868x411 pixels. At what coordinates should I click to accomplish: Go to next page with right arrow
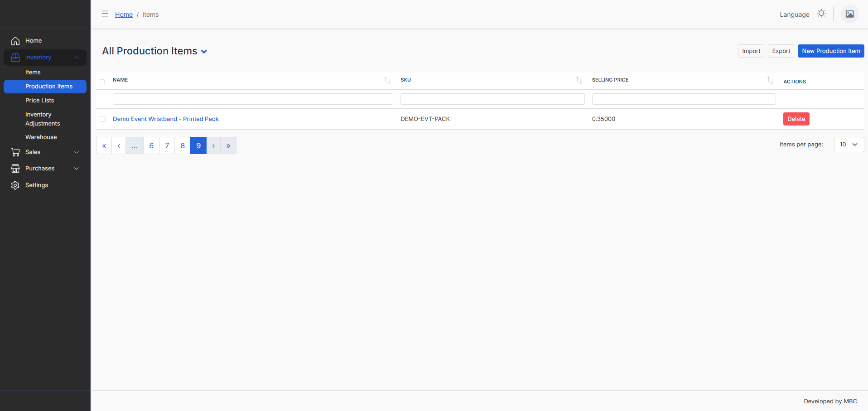coord(213,145)
